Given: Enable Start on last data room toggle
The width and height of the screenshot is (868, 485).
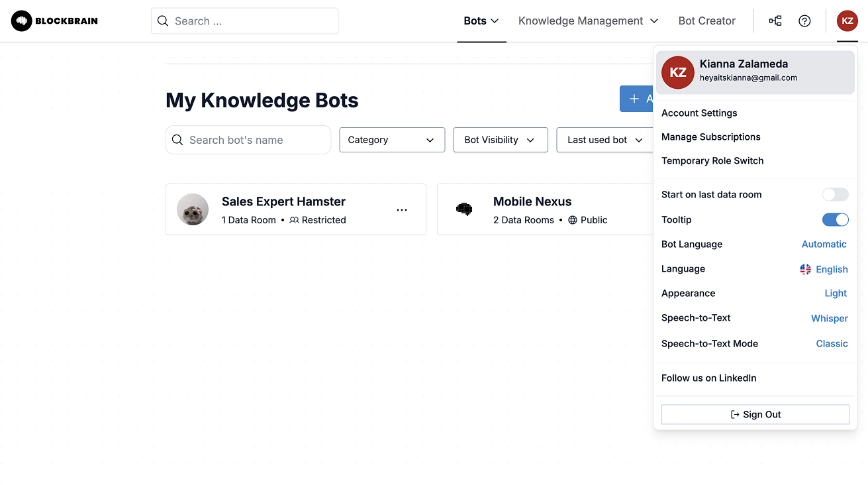Looking at the screenshot, I should coord(835,195).
